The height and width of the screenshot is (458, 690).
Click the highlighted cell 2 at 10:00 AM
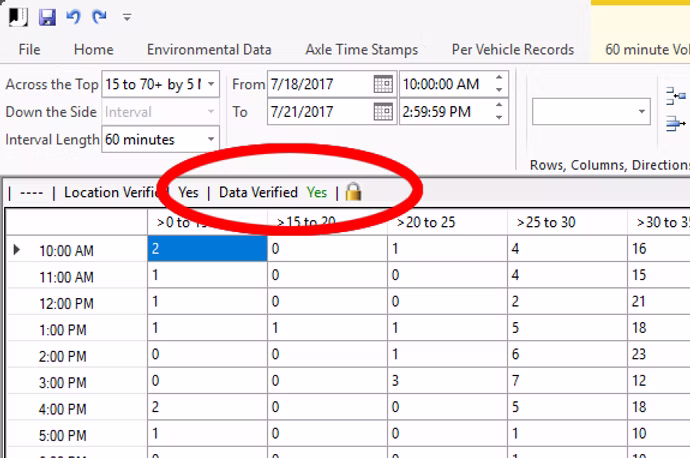pyautogui.click(x=207, y=249)
